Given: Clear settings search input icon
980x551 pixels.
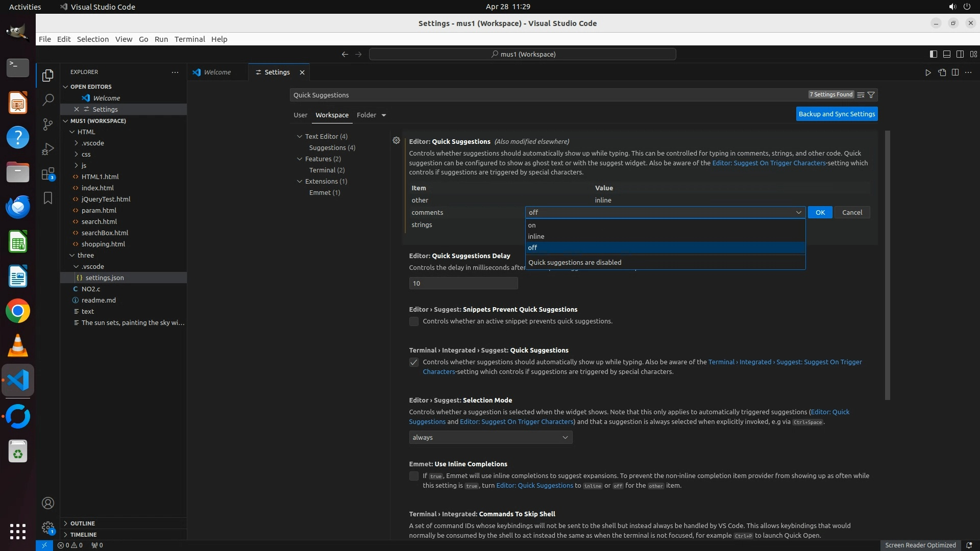Looking at the screenshot, I should [861, 95].
